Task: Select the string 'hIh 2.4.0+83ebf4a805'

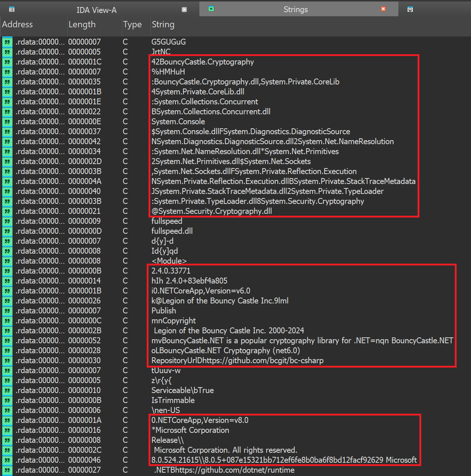Action: tap(189, 281)
